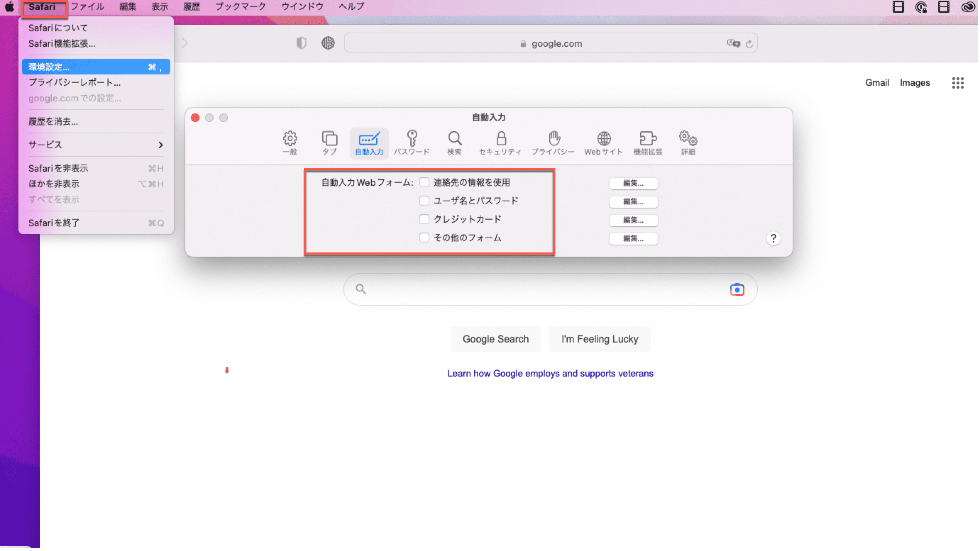Viewport: 980px width, 551px height.
Task: Open the veterans support link
Action: 550,373
